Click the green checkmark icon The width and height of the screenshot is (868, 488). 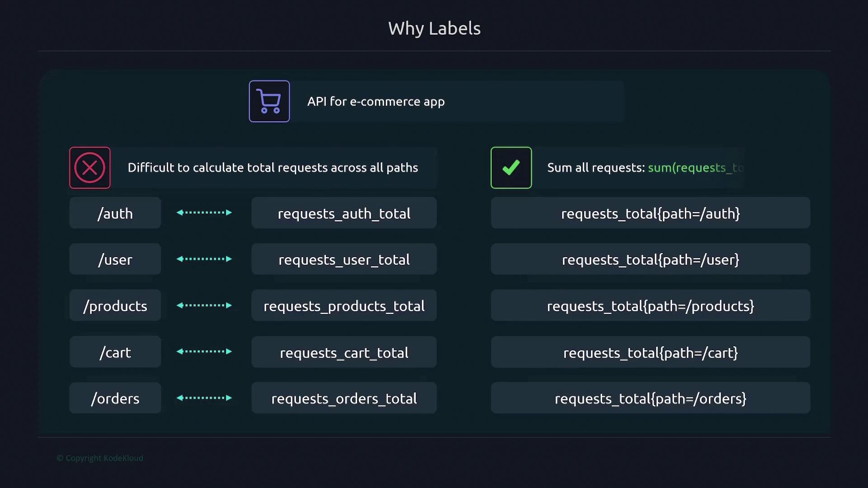point(511,168)
